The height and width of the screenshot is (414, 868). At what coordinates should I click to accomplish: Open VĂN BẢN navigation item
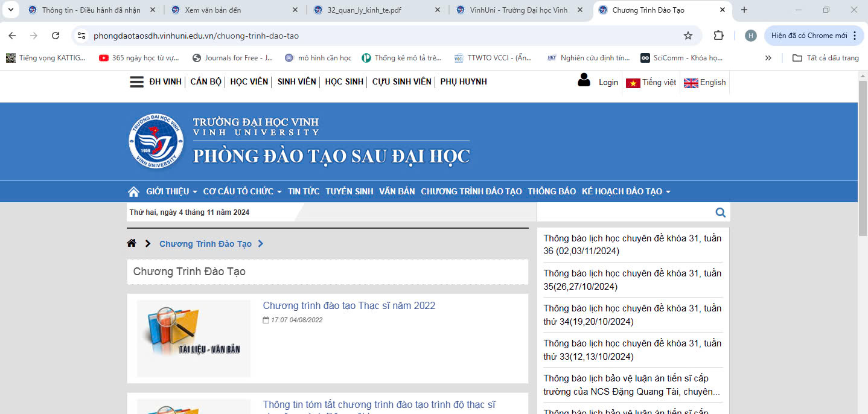tap(397, 191)
